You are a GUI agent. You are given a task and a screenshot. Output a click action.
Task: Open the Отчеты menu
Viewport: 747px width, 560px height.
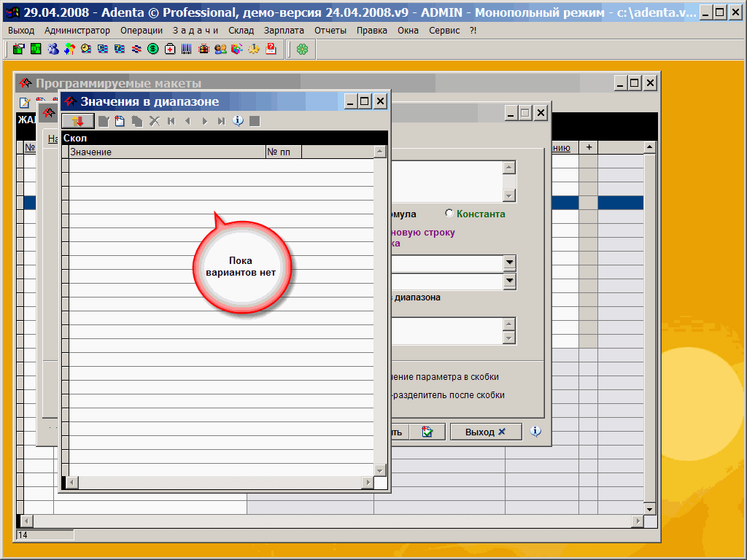click(x=330, y=30)
